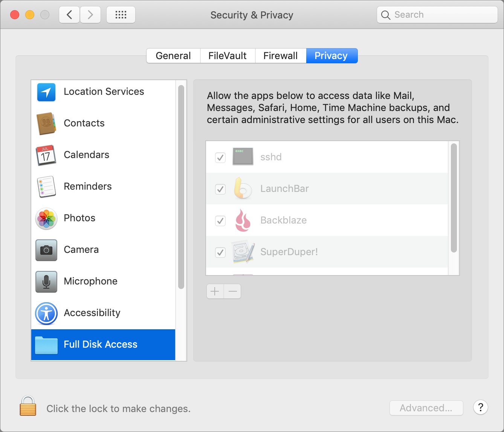Click the Security & Privacy window title

[x=252, y=15]
